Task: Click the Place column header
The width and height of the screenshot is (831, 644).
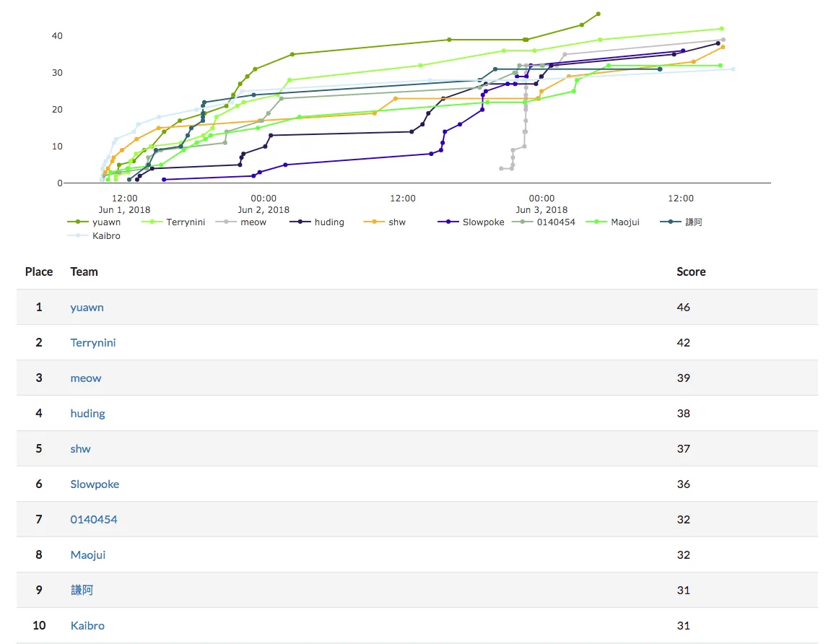Action: (x=39, y=272)
